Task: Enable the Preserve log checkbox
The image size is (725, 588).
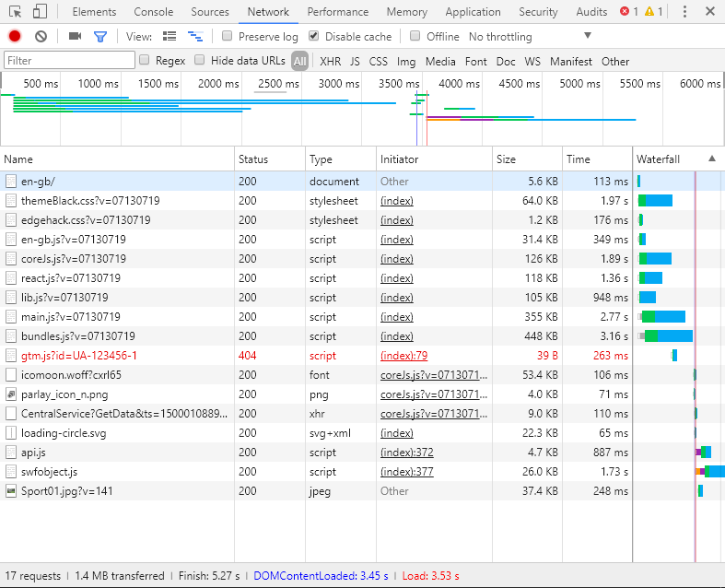Action: pos(228,36)
